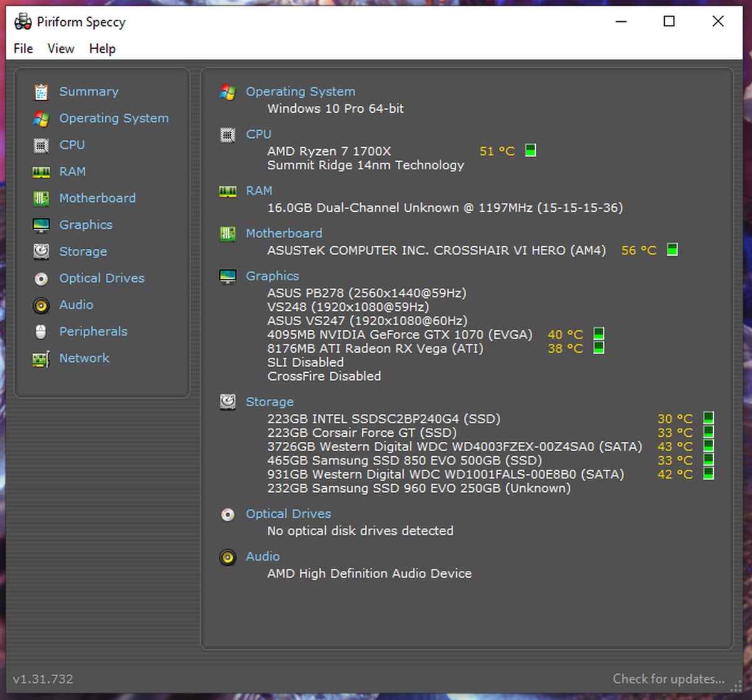Image resolution: width=752 pixels, height=700 pixels.
Task: Click the Graphics heading link in main panel
Action: pos(273,276)
